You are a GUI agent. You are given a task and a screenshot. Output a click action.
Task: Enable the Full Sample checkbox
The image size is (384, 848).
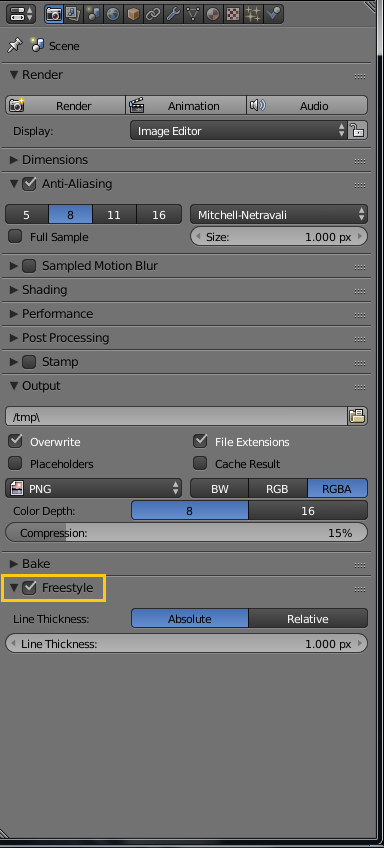pyautogui.click(x=16, y=237)
